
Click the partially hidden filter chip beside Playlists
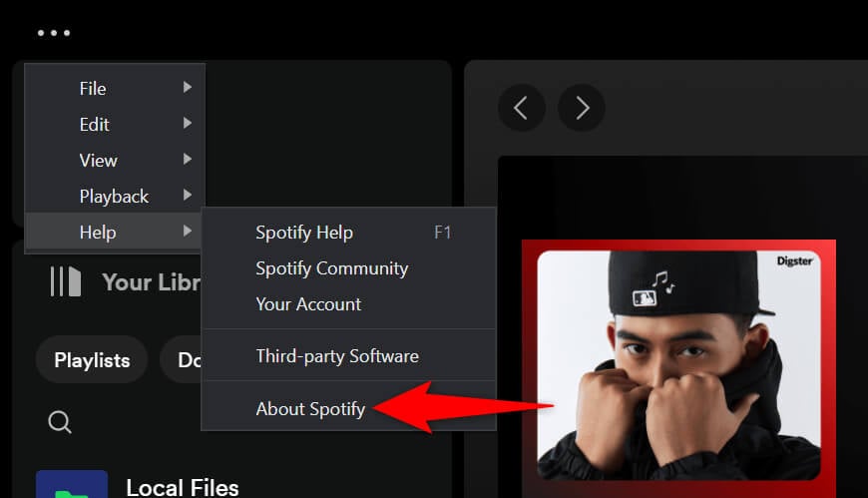[183, 360]
